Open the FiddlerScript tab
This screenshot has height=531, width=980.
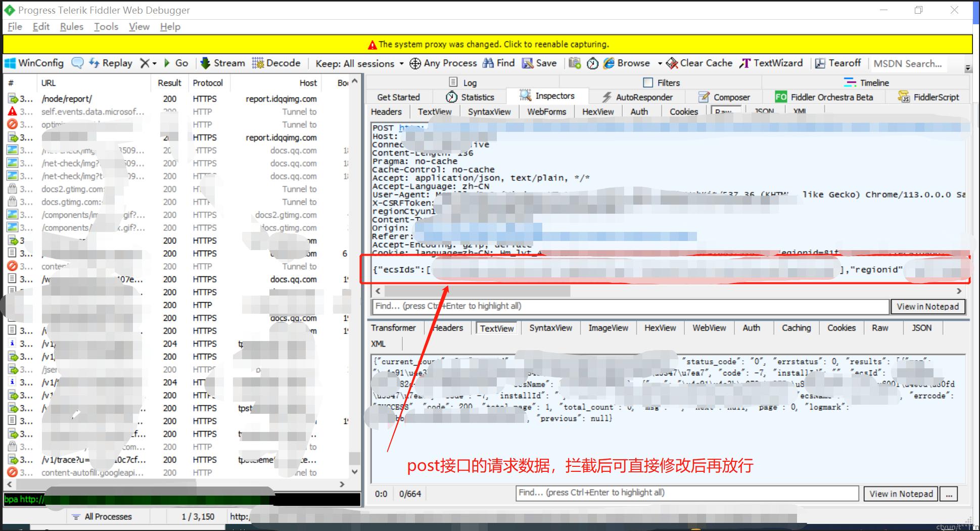[x=928, y=97]
